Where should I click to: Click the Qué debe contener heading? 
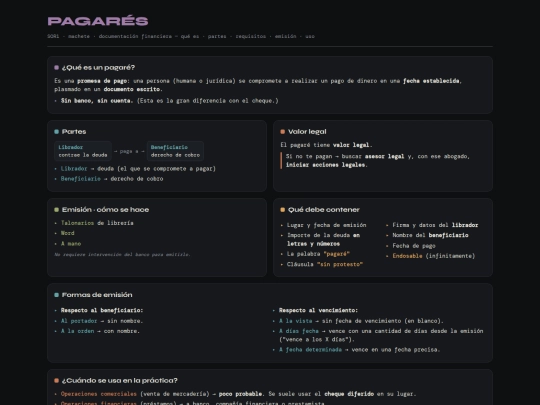pos(324,210)
